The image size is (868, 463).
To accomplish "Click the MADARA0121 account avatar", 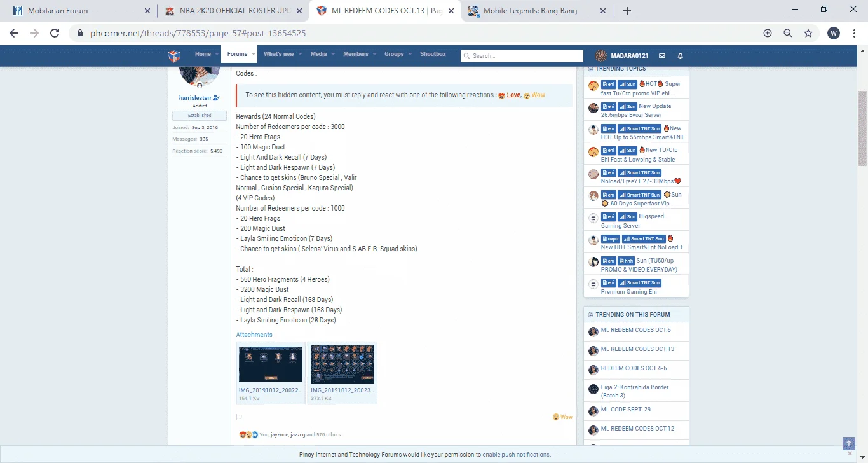I will [x=600, y=55].
